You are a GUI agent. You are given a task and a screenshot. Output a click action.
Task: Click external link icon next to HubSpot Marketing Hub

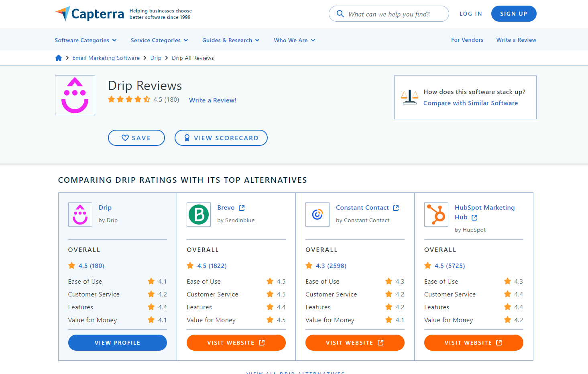click(x=474, y=217)
